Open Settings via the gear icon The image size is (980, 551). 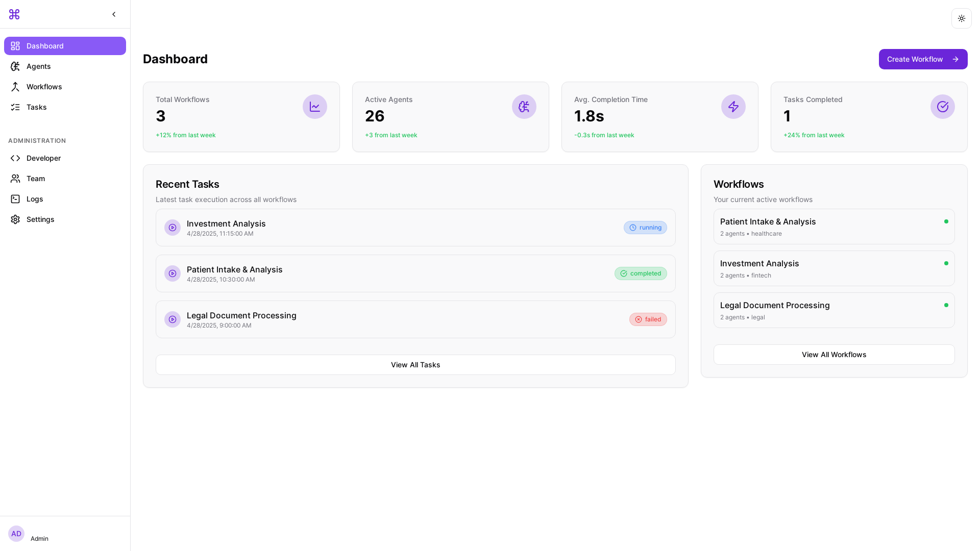(15, 219)
